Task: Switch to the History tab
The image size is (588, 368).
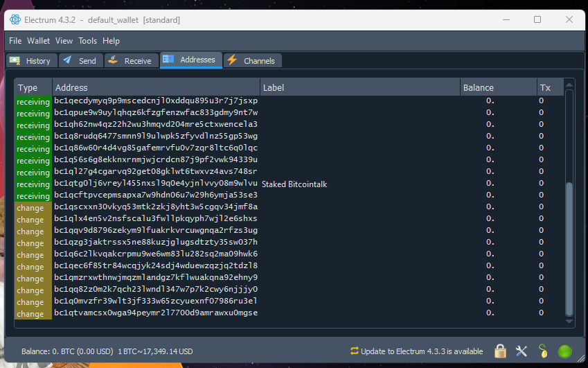Action: 31,60
